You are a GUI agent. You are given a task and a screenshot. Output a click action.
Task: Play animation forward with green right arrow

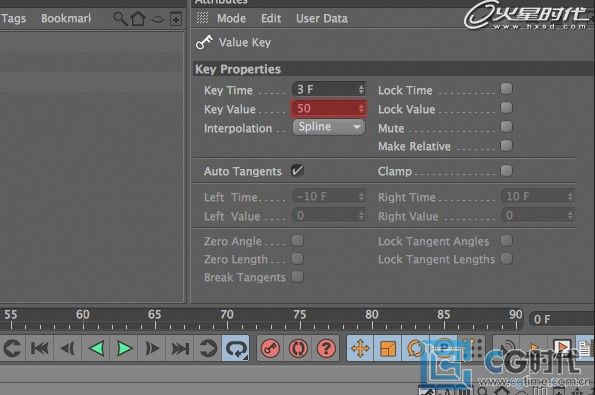pyautogui.click(x=124, y=348)
